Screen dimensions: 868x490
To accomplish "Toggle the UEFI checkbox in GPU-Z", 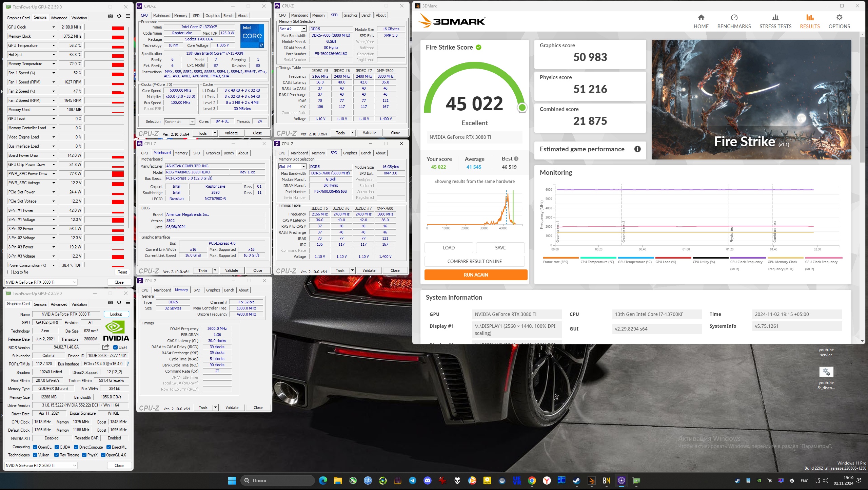I will 115,347.
